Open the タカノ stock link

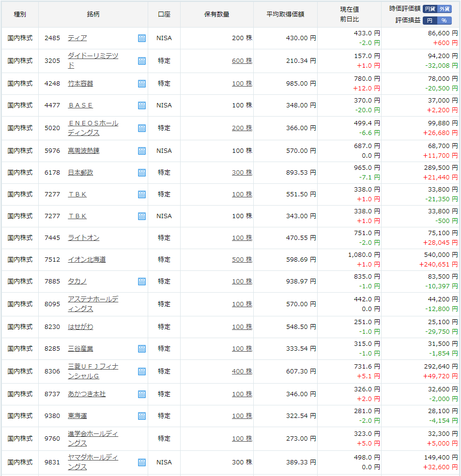77,282
